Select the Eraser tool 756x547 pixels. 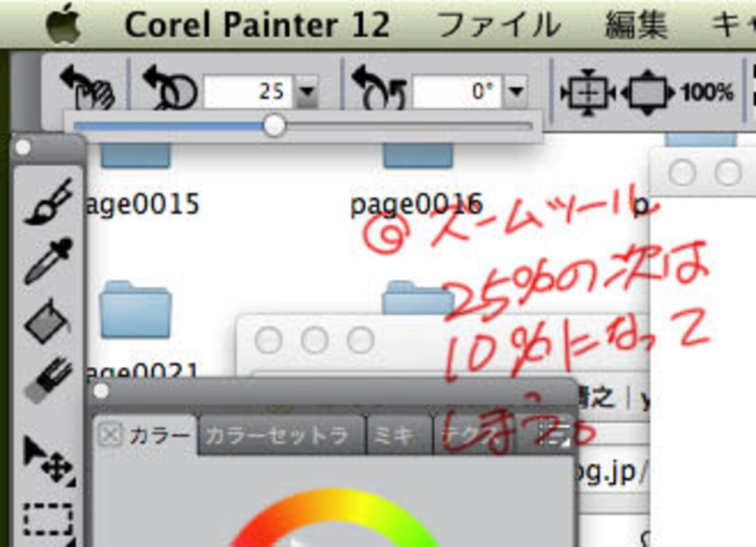point(49,379)
